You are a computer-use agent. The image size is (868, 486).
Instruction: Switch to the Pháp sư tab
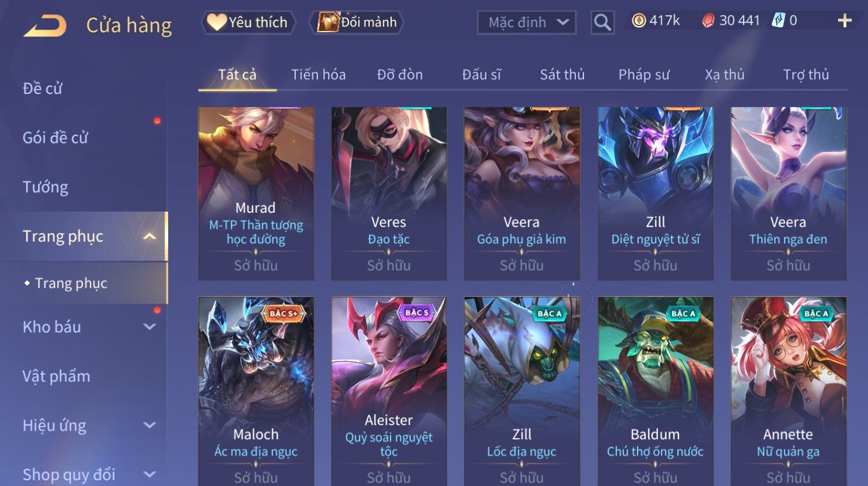(644, 74)
